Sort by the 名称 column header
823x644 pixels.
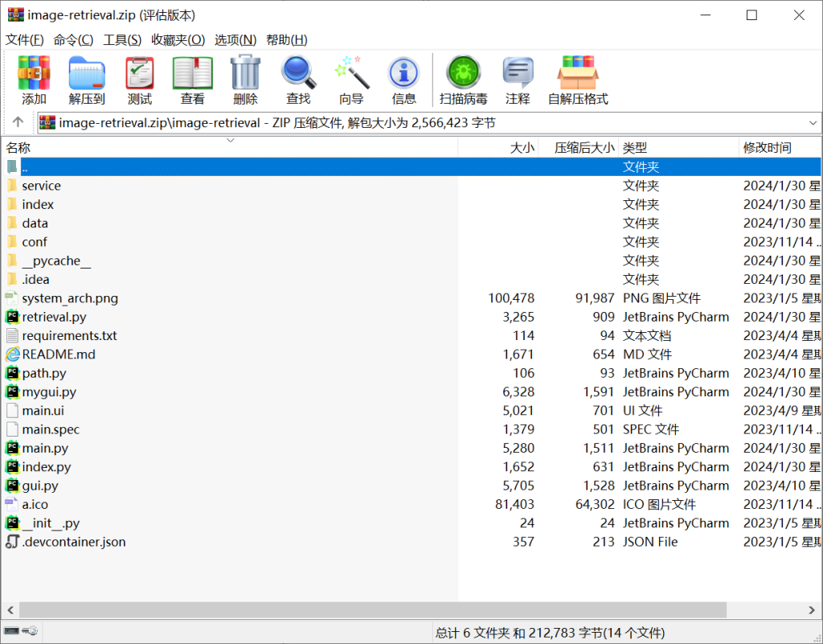point(18,148)
